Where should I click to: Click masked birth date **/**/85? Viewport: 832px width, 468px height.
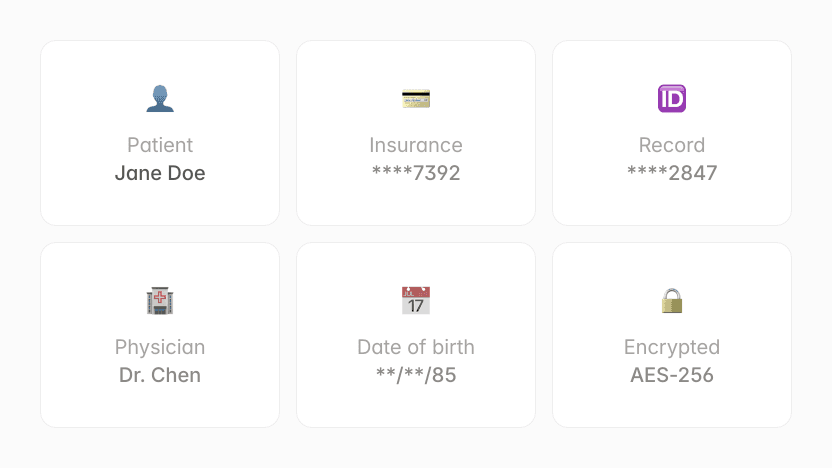pos(416,375)
